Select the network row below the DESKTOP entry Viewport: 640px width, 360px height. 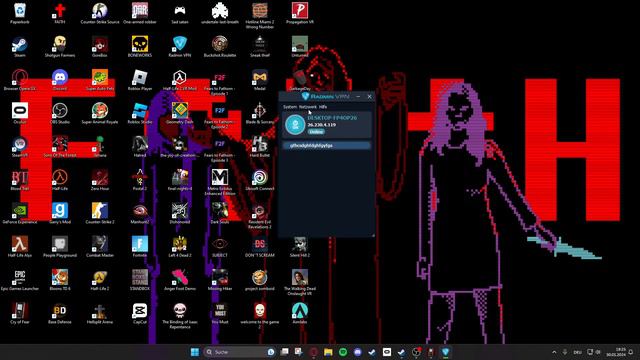[x=327, y=145]
